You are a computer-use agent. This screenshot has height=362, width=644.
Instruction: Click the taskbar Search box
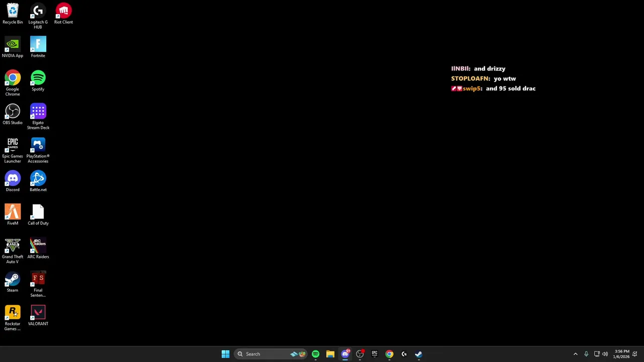pos(271,354)
